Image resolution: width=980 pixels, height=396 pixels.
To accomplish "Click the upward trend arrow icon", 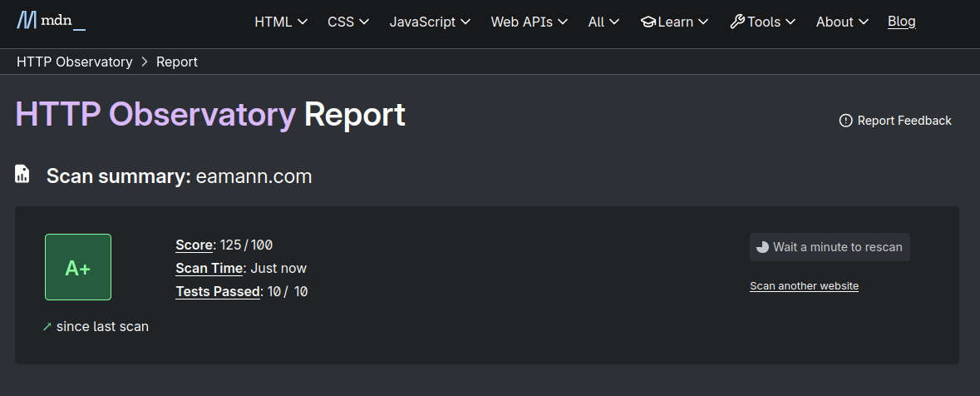I will click(47, 327).
